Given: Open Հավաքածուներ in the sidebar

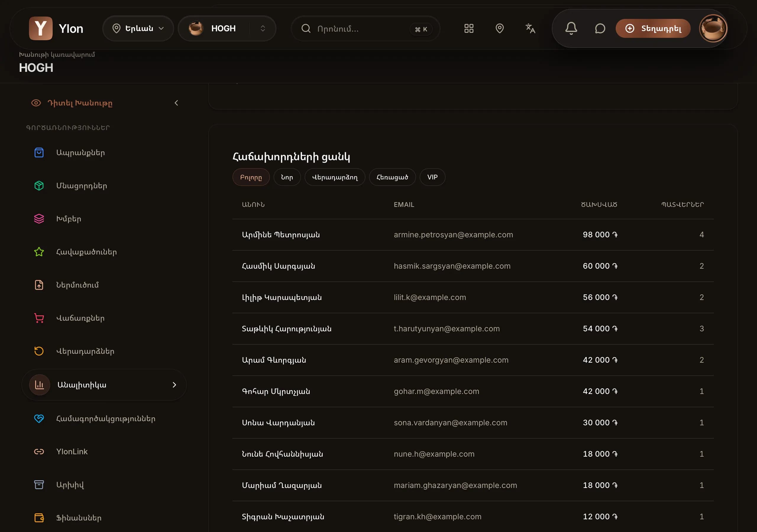Looking at the screenshot, I should click(104, 252).
